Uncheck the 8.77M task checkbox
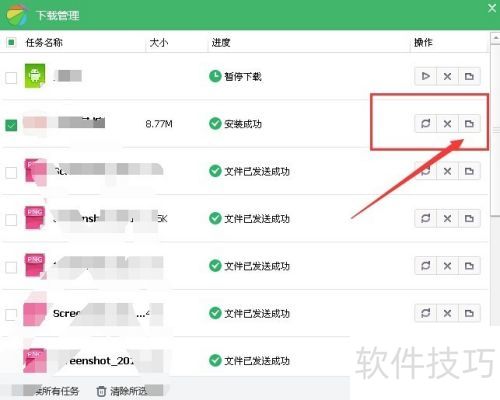500x400 pixels. click(11, 125)
